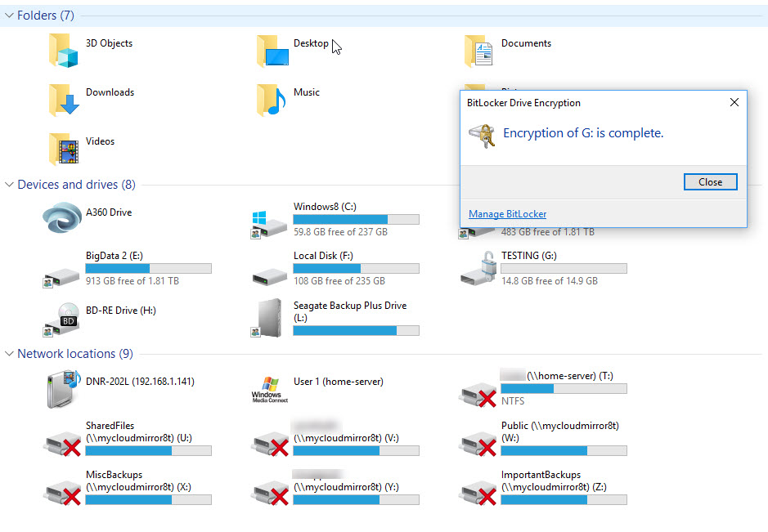Select the Public (W:) network drive icon
768x532 pixels.
478,444
